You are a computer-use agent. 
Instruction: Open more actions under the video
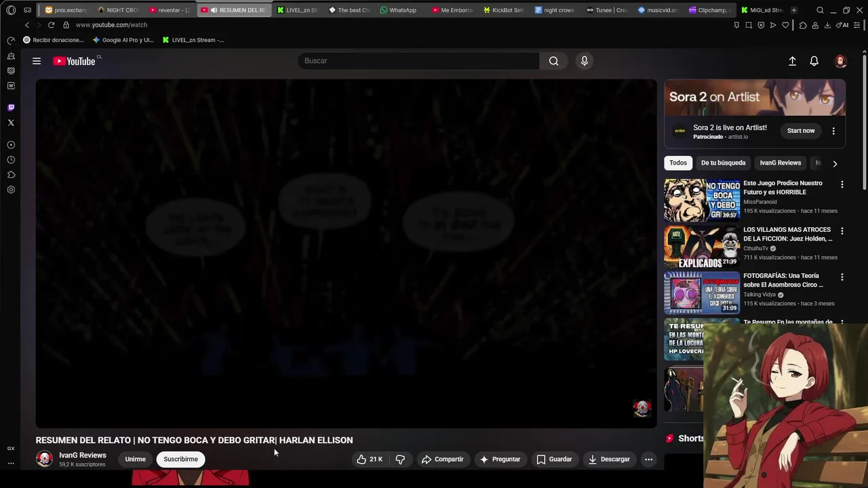[648, 460]
